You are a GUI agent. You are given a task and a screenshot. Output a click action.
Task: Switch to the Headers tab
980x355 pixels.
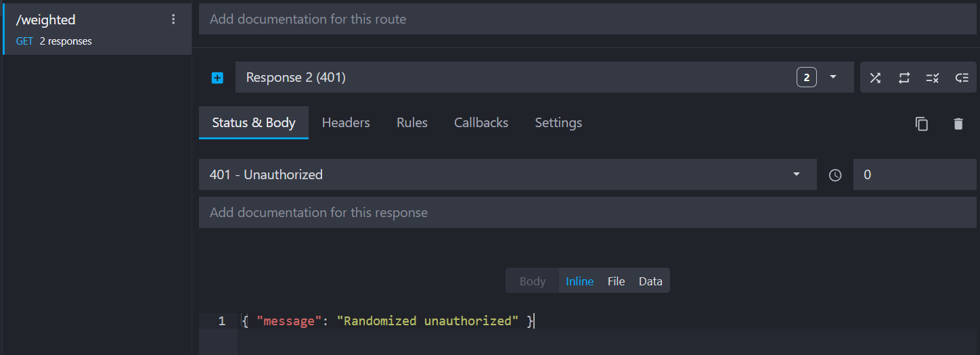(346, 122)
